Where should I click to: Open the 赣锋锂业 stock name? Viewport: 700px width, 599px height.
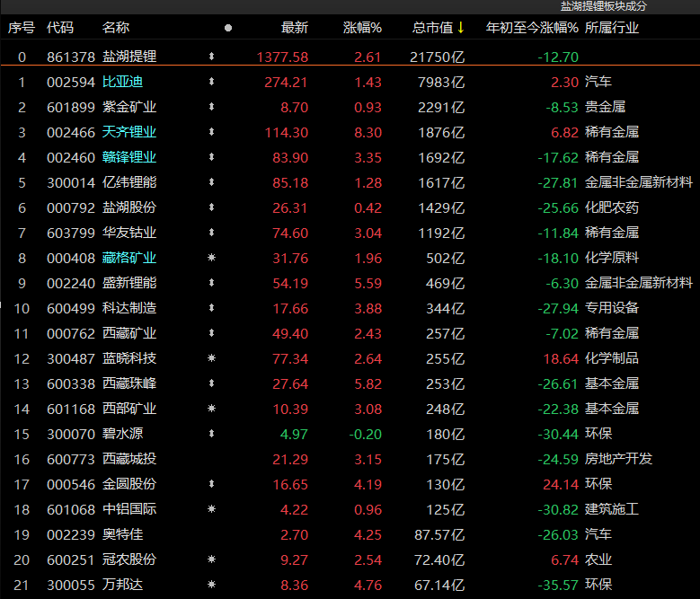[x=129, y=157]
